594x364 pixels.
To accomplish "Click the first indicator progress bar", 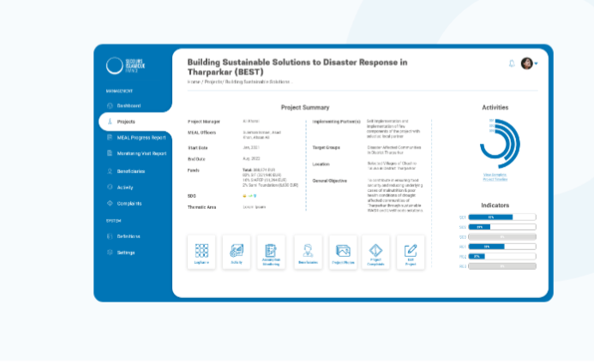I will pyautogui.click(x=502, y=218).
